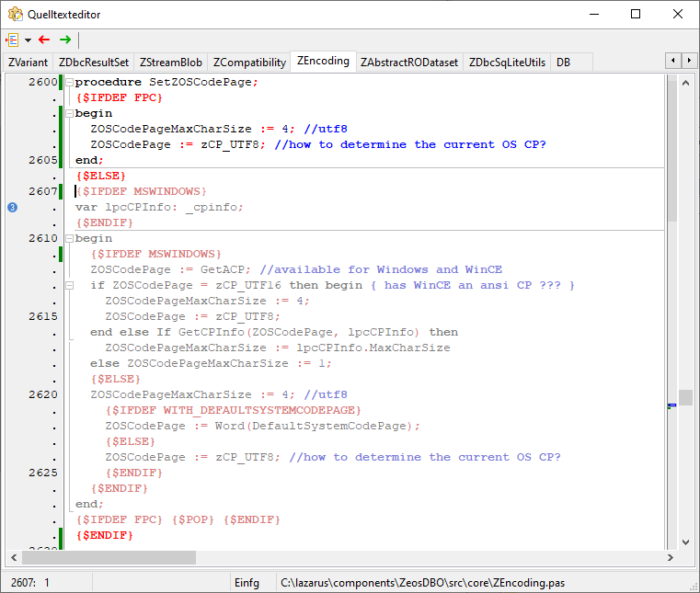Click bookmark 3 marker in gutter
Screen dimensions: 700x593
point(13,207)
